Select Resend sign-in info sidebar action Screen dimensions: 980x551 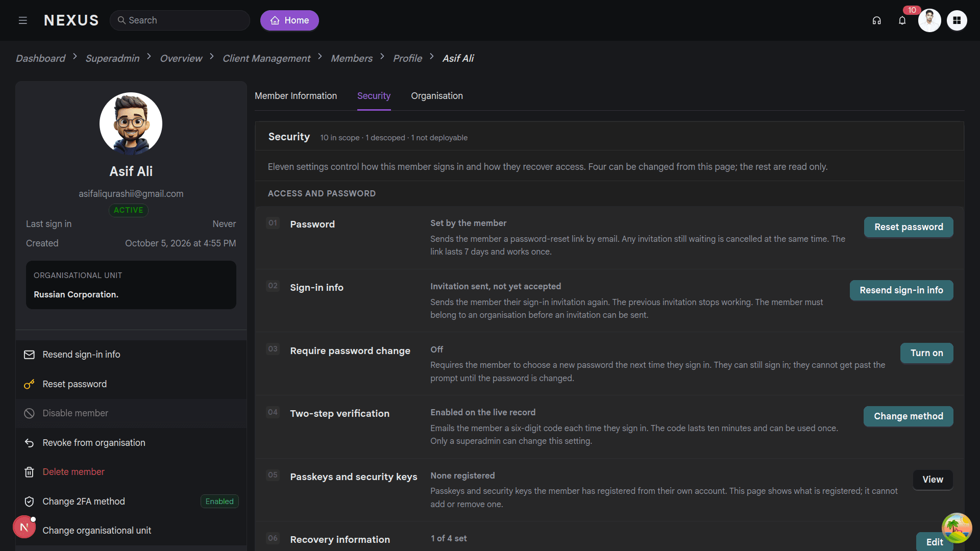[x=131, y=355]
